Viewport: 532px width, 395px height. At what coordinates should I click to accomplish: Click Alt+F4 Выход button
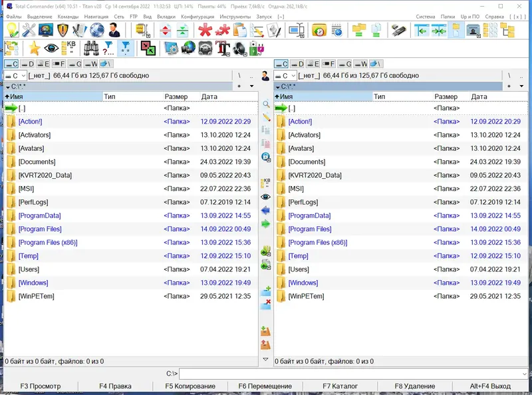pyautogui.click(x=490, y=386)
